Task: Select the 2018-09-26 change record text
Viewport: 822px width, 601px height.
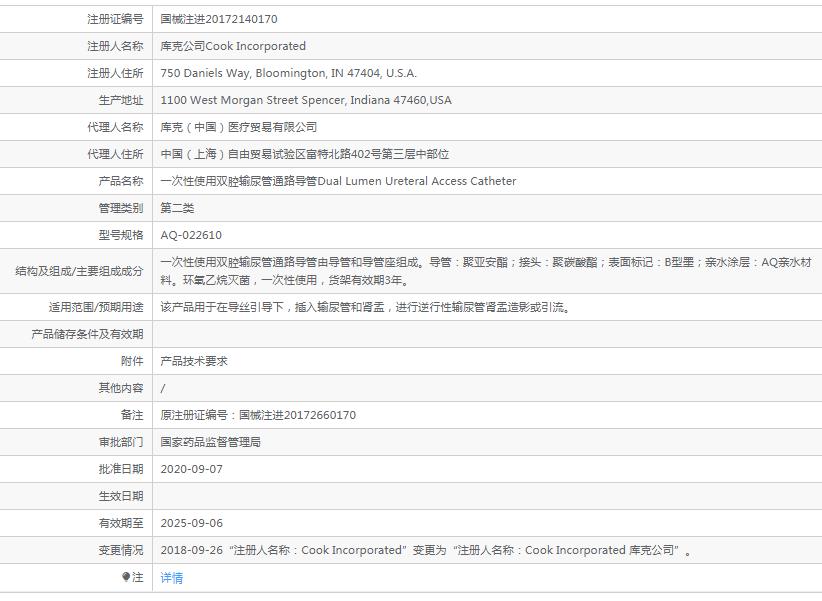Action: click(x=426, y=550)
